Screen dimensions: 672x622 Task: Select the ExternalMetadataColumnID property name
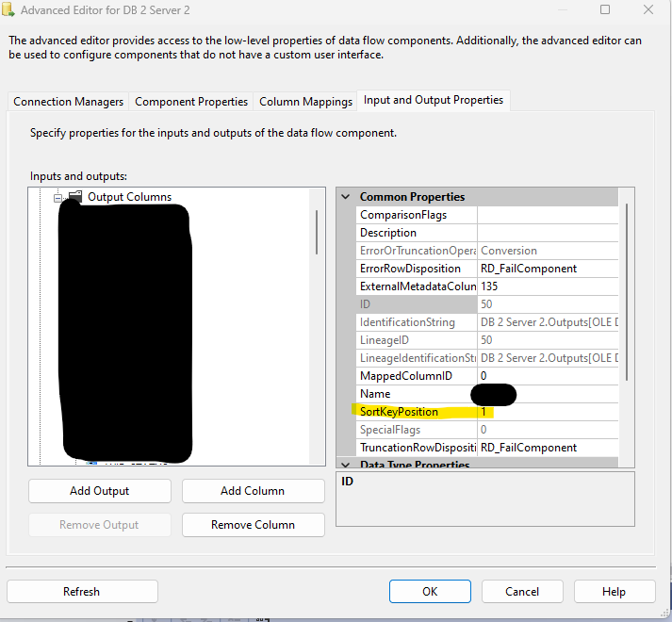[417, 286]
